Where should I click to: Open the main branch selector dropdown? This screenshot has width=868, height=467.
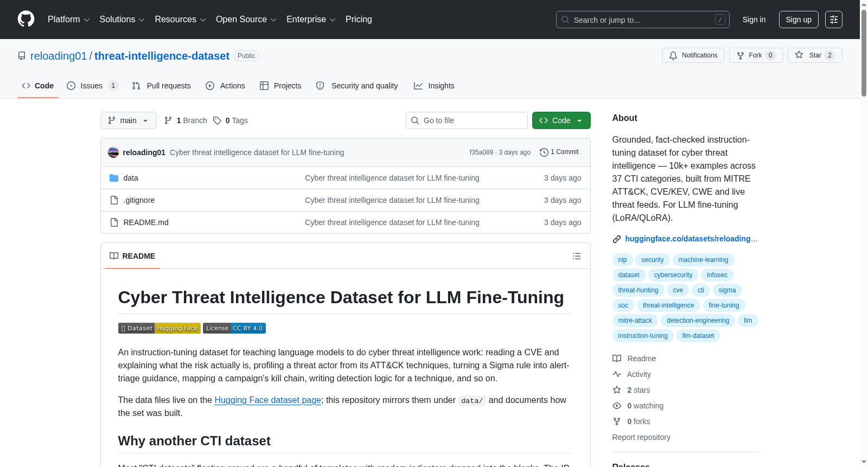tap(129, 120)
